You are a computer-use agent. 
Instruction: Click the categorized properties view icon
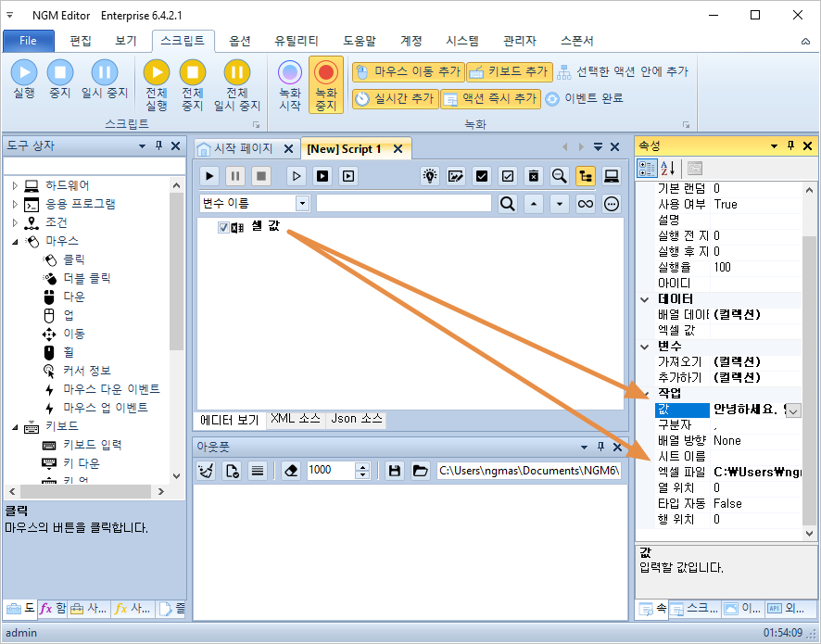(x=647, y=169)
